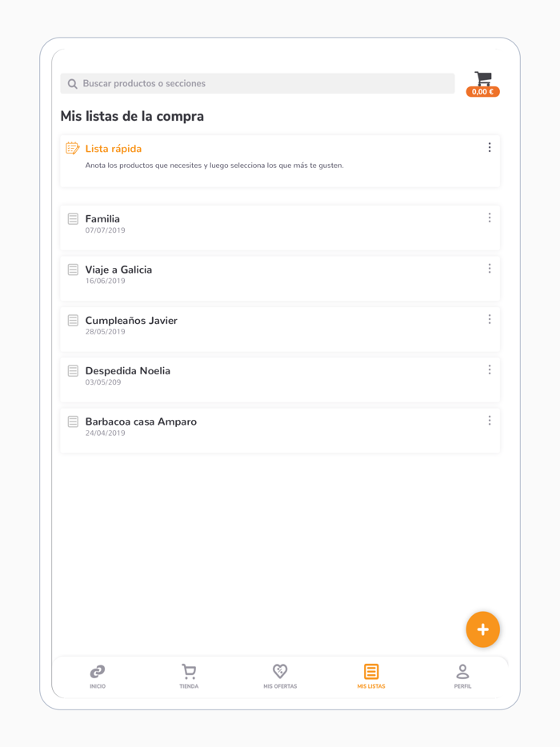Select the Inicio tab icon

(98, 672)
